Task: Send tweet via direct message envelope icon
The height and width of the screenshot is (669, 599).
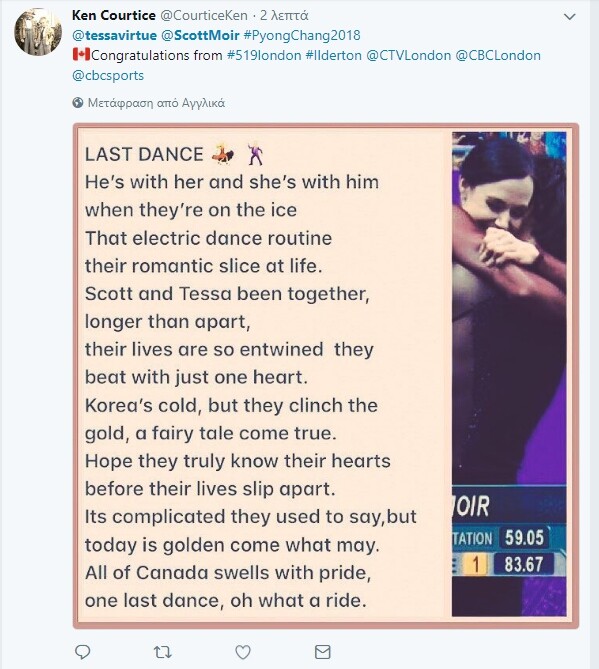Action: tap(323, 652)
